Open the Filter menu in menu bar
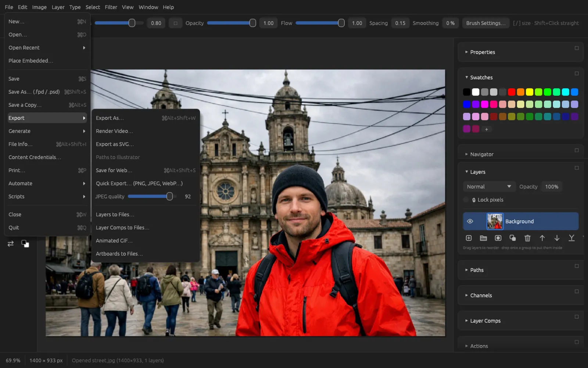The width and height of the screenshot is (588, 368). tap(111, 7)
